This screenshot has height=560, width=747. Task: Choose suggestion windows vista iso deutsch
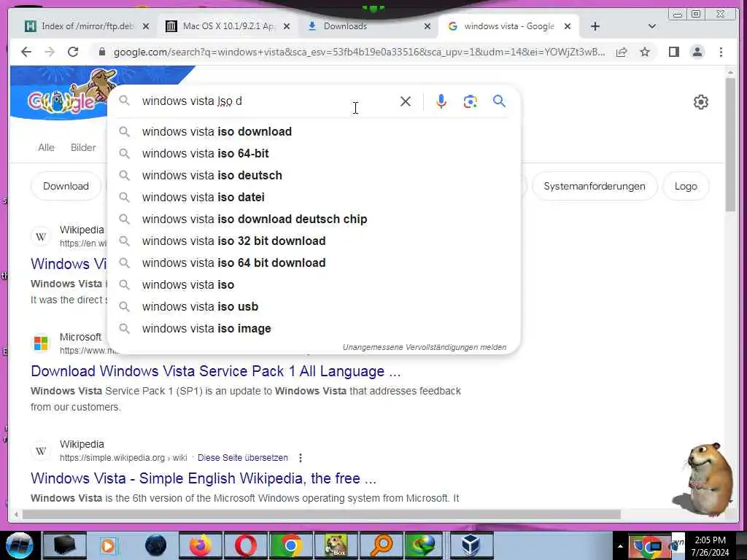(314, 175)
